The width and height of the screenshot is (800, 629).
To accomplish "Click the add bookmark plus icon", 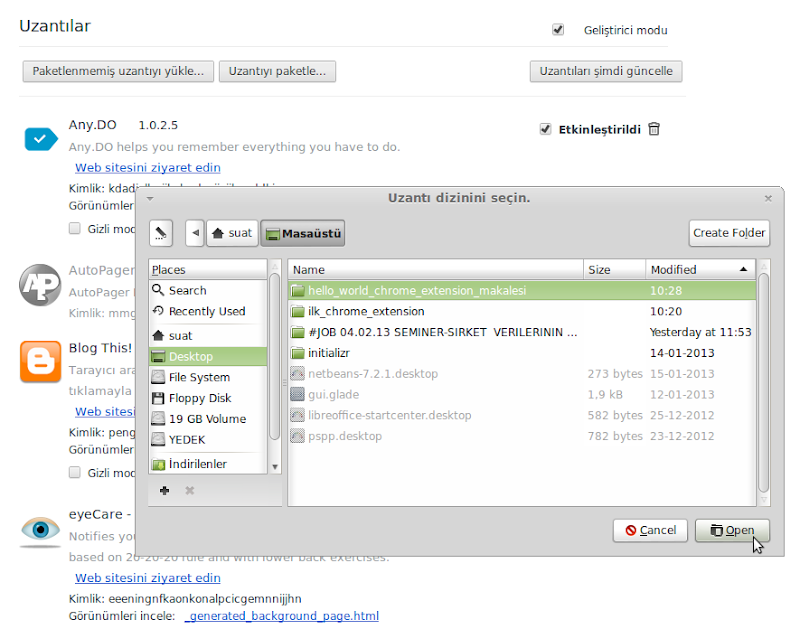I will (164, 491).
